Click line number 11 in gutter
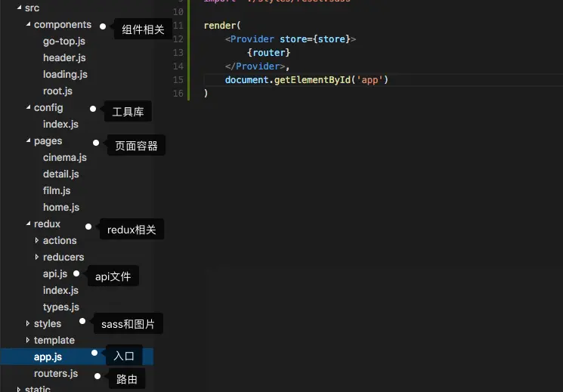Viewport: 563px width, 392px height. pos(178,26)
